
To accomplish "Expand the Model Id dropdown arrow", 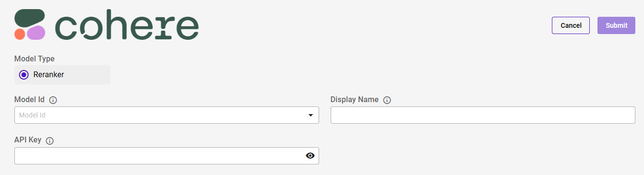I will (310, 115).
